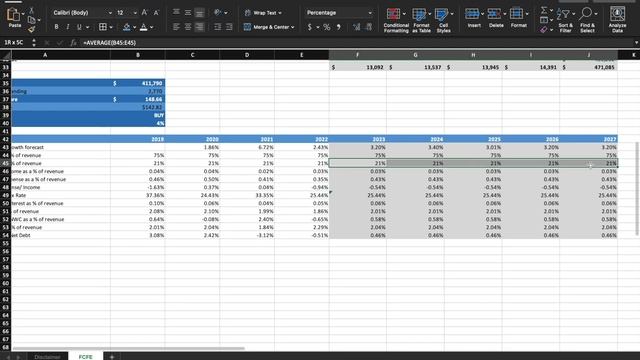Viewport: 640px width, 360px height.
Task: Increase font size with large A
Action: [144, 13]
